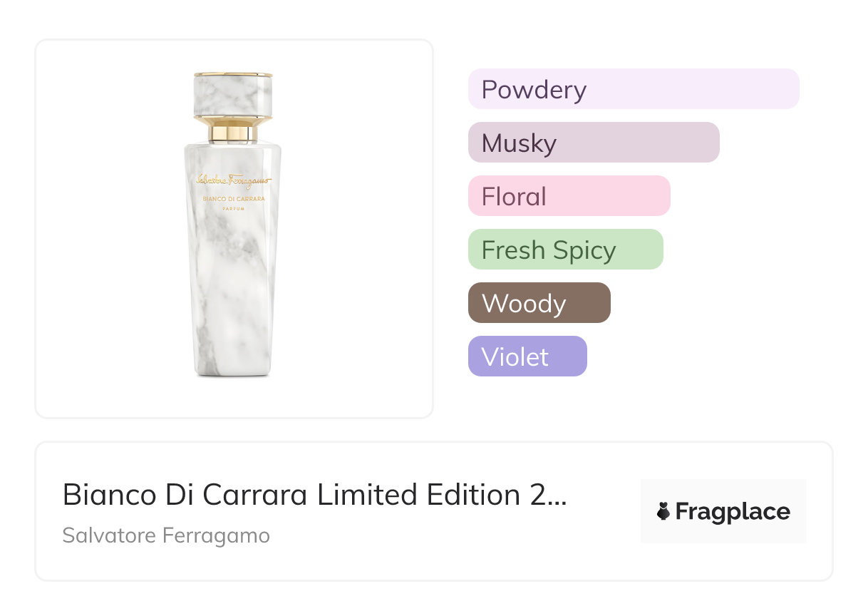
Task: Click the marble cap of the bottle
Action: pos(233,96)
